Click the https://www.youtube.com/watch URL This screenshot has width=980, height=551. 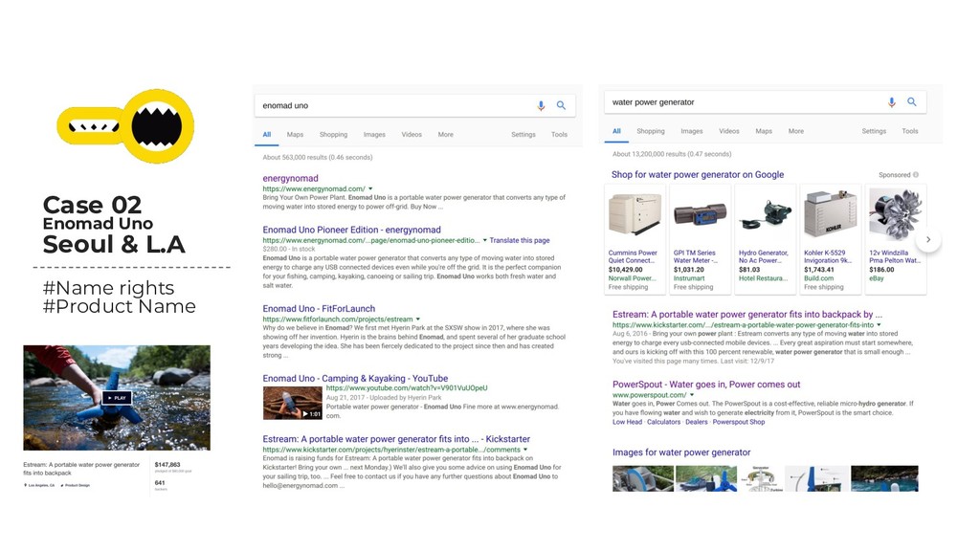click(x=407, y=388)
